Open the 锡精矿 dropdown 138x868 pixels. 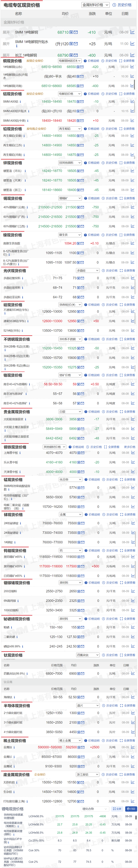click(70, 198)
